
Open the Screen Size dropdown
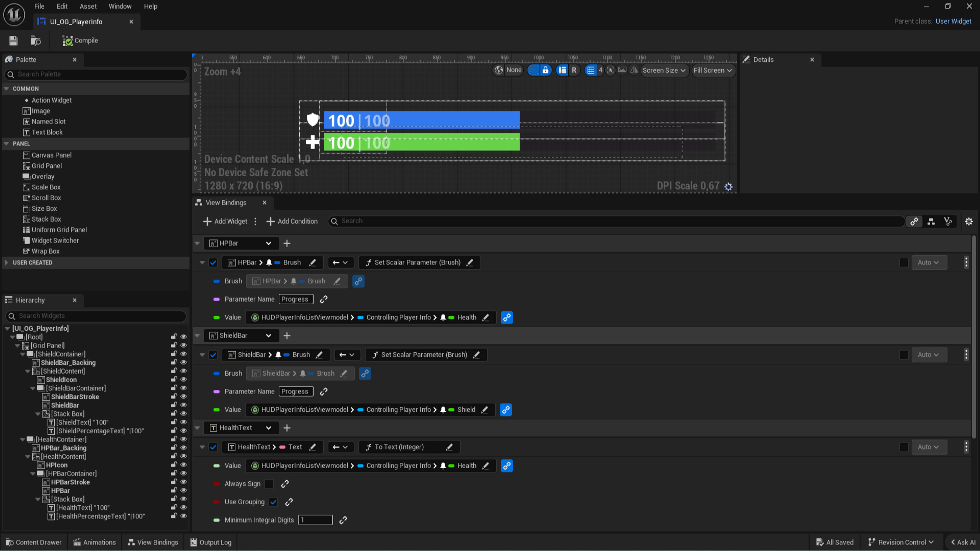664,70
